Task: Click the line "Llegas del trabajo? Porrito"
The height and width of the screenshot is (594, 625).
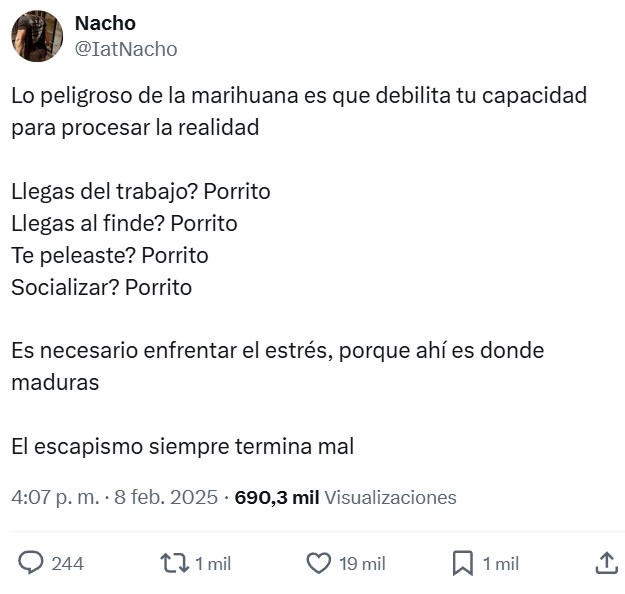Action: [140, 191]
